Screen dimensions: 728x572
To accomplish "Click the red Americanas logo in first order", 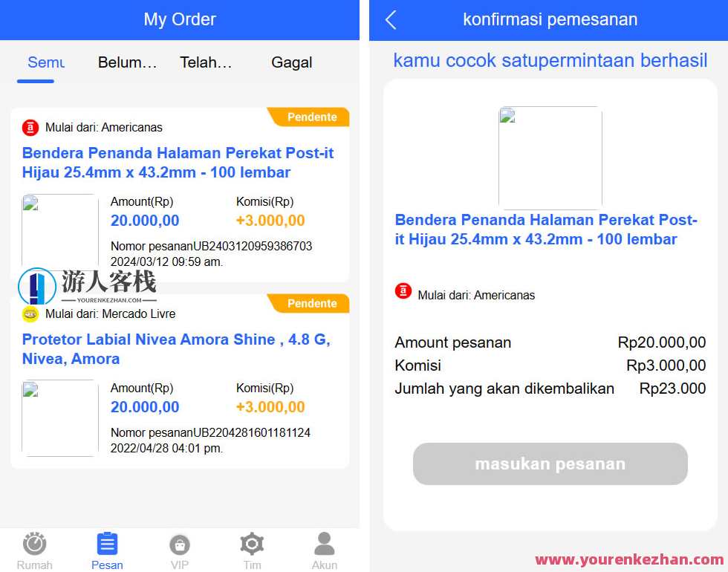I will coord(30,127).
